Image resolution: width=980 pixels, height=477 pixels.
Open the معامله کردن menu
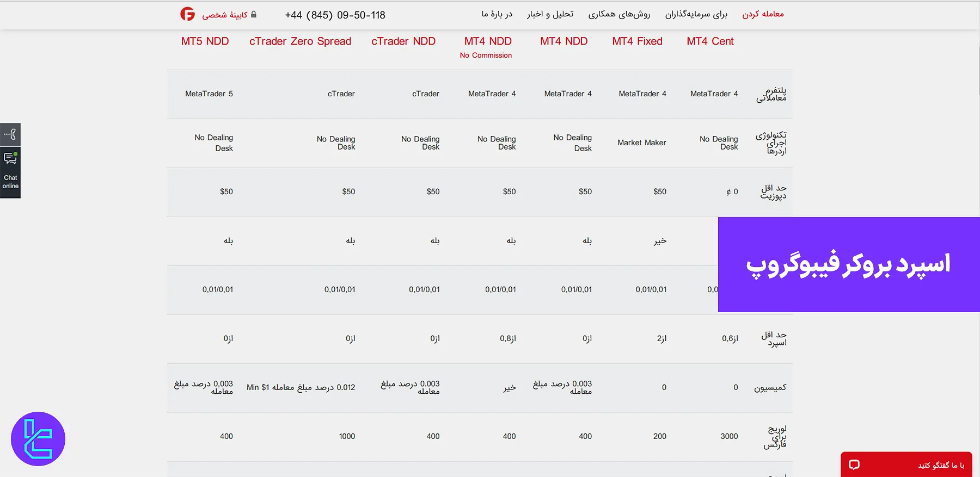(x=763, y=14)
